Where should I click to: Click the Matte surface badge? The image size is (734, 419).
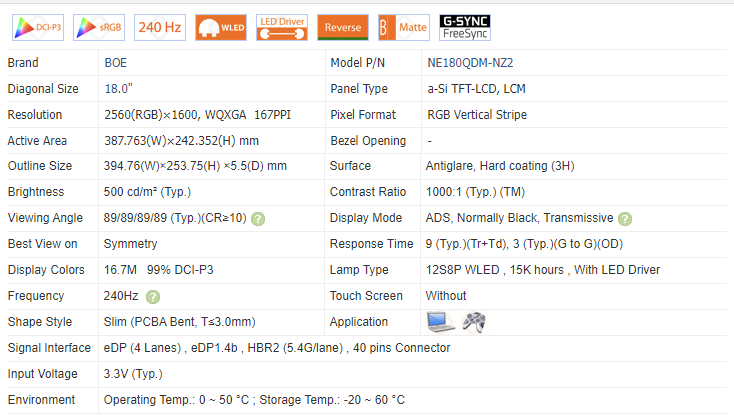pyautogui.click(x=404, y=28)
